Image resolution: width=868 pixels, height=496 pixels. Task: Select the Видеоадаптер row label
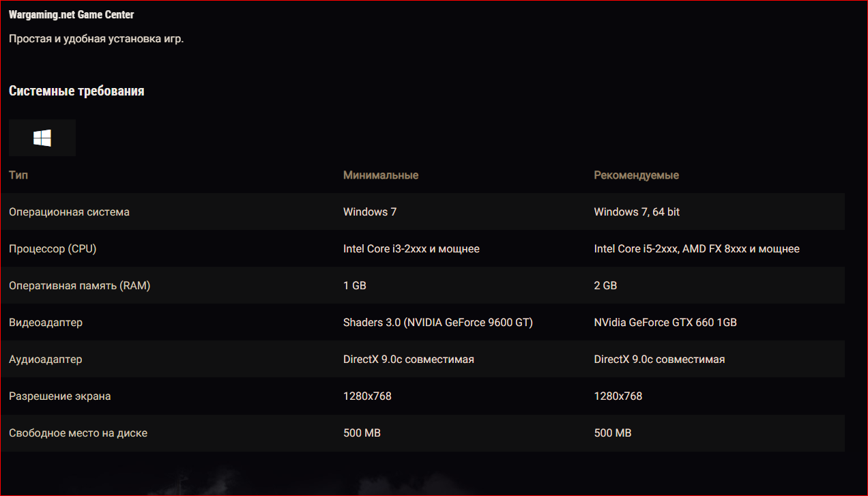46,323
